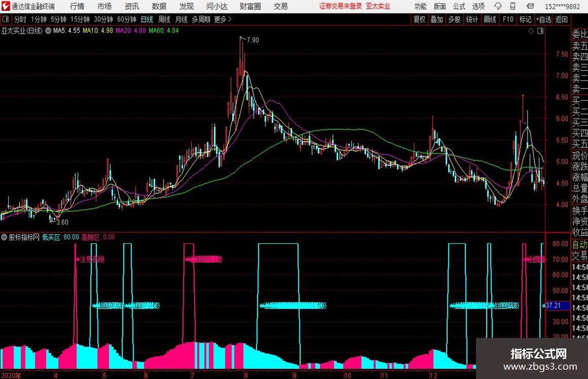
Task: Click the MA20: 4.89 indicator label
Action: 131,30
